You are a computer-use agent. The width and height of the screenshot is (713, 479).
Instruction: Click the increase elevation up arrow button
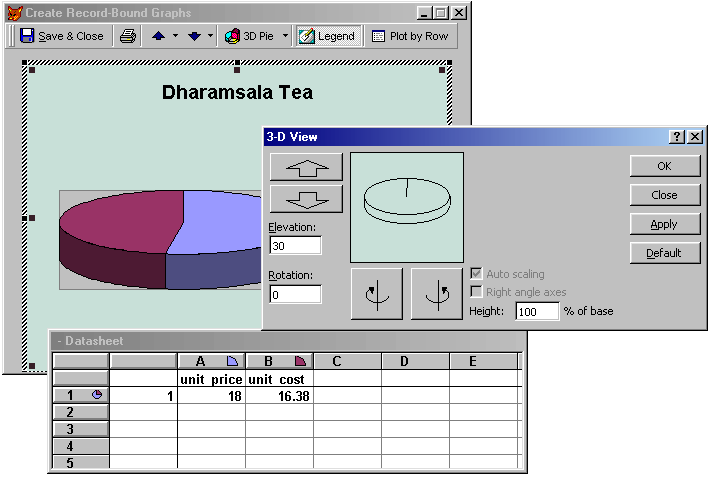(306, 167)
